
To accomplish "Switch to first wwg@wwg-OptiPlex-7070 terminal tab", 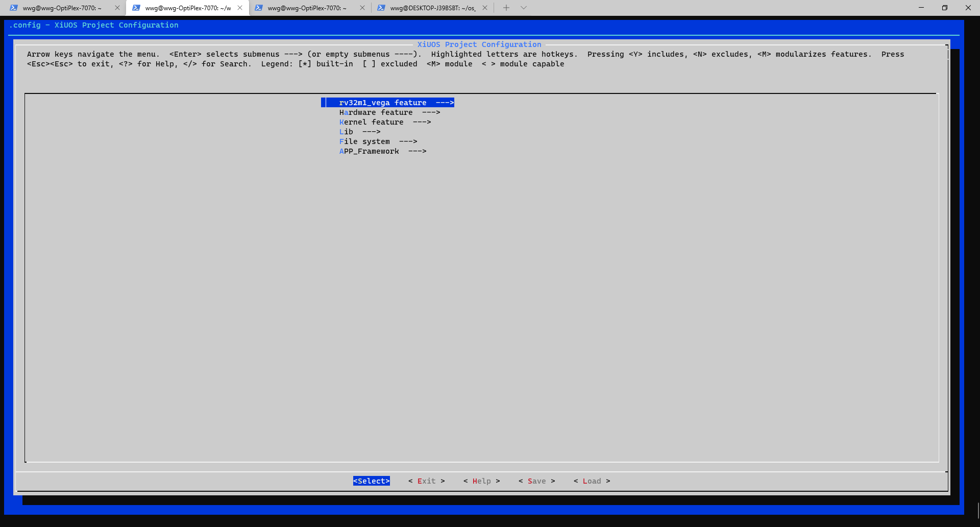I will tap(62, 8).
